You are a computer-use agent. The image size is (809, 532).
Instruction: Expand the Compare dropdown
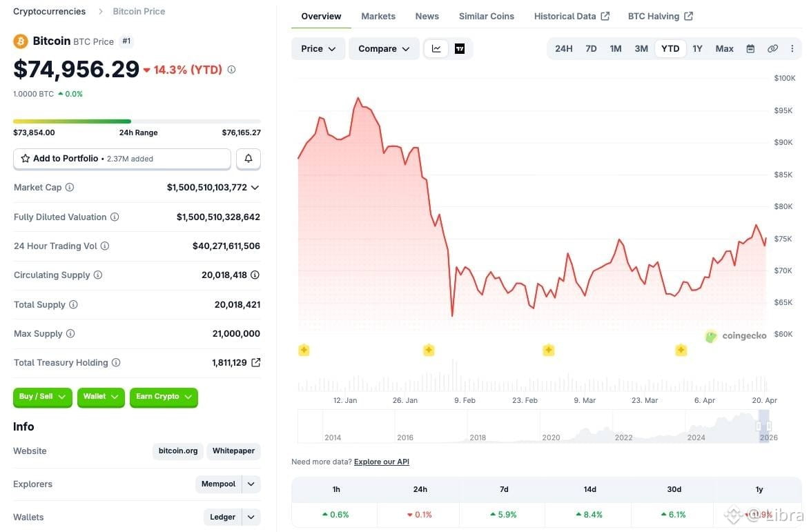point(384,49)
